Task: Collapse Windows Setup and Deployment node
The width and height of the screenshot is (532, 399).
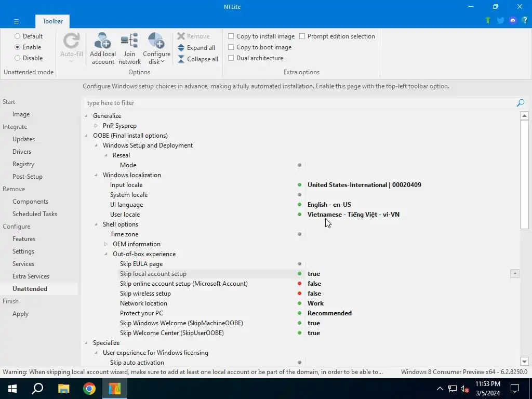Action: (96, 145)
